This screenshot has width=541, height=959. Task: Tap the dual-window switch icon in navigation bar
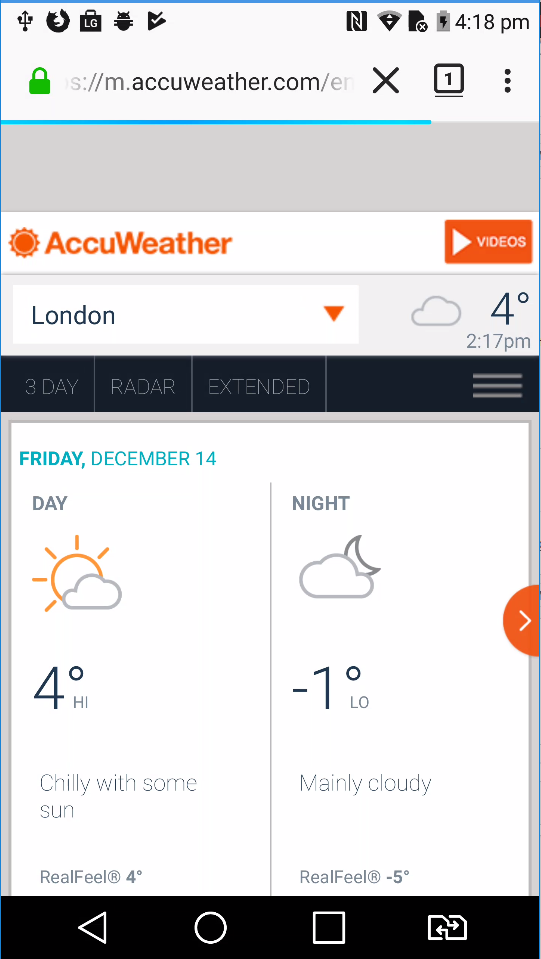pyautogui.click(x=447, y=927)
